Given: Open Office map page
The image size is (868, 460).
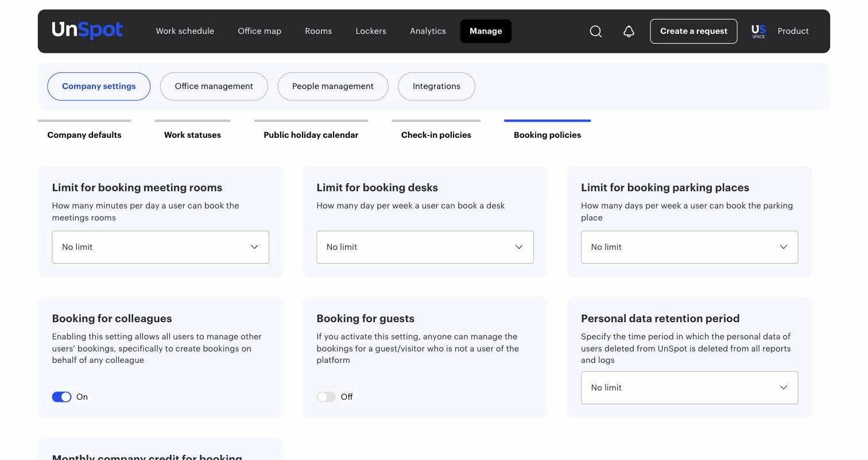Looking at the screenshot, I should (259, 31).
